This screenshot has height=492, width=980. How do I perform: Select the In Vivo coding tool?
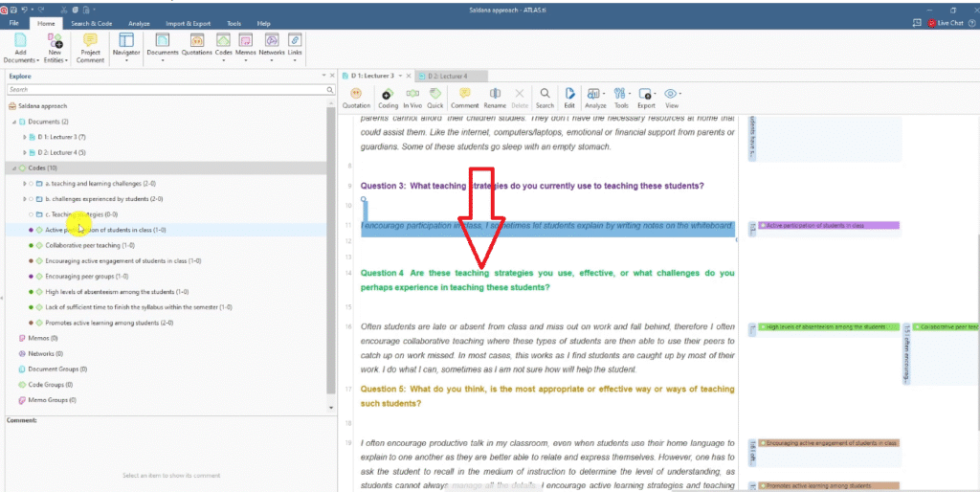[412, 97]
